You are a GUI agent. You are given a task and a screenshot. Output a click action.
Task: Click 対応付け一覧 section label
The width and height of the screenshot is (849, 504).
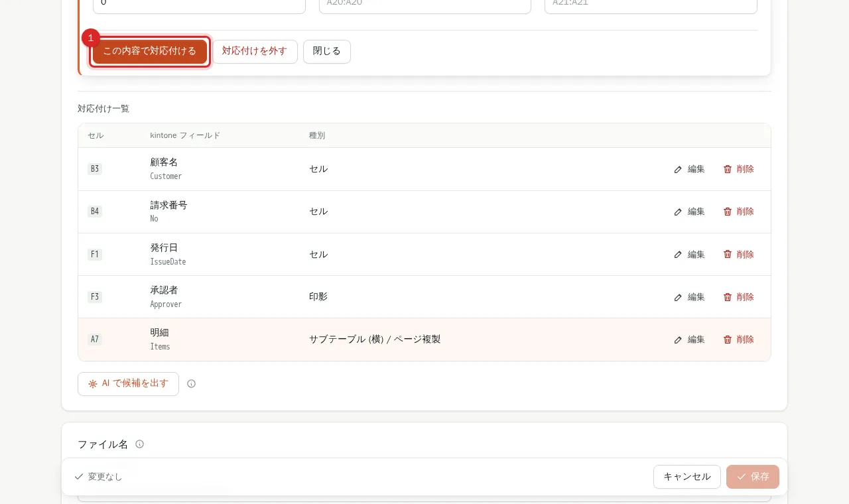click(103, 109)
